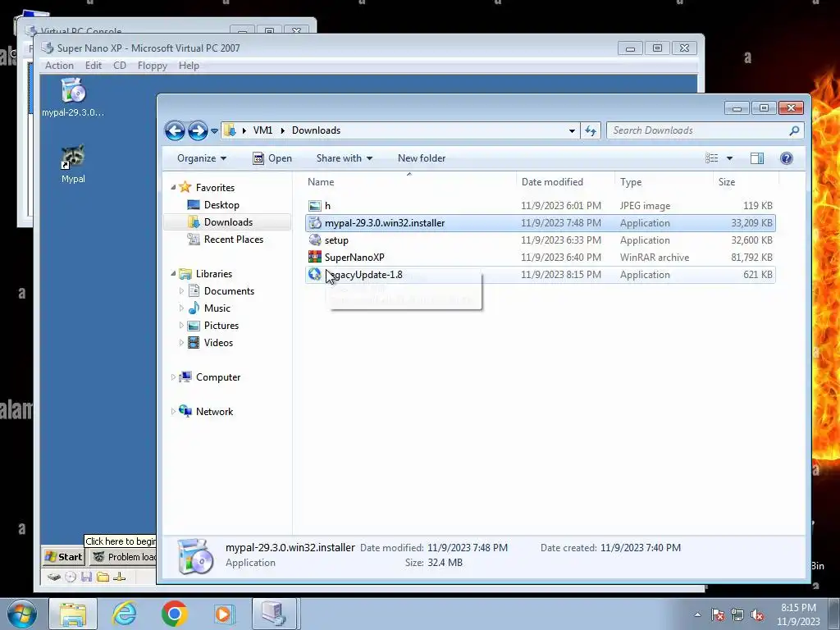Viewport: 840px width, 630px height.
Task: Expand the Videos library arrow
Action: click(x=181, y=342)
